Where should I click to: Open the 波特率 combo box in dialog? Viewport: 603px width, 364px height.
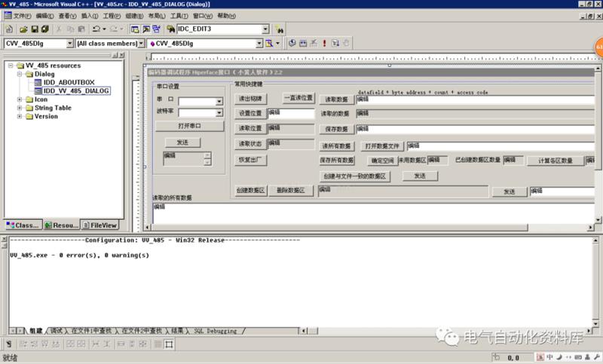[200, 112]
